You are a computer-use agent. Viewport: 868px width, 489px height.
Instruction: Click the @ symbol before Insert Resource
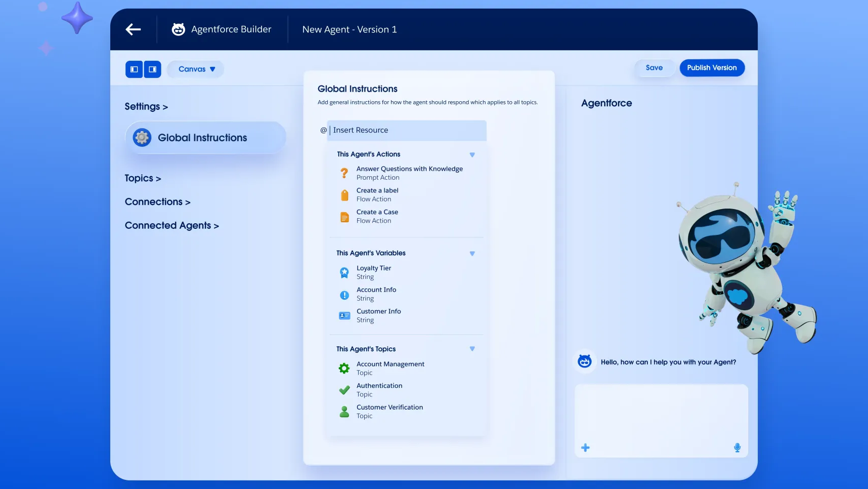click(323, 130)
